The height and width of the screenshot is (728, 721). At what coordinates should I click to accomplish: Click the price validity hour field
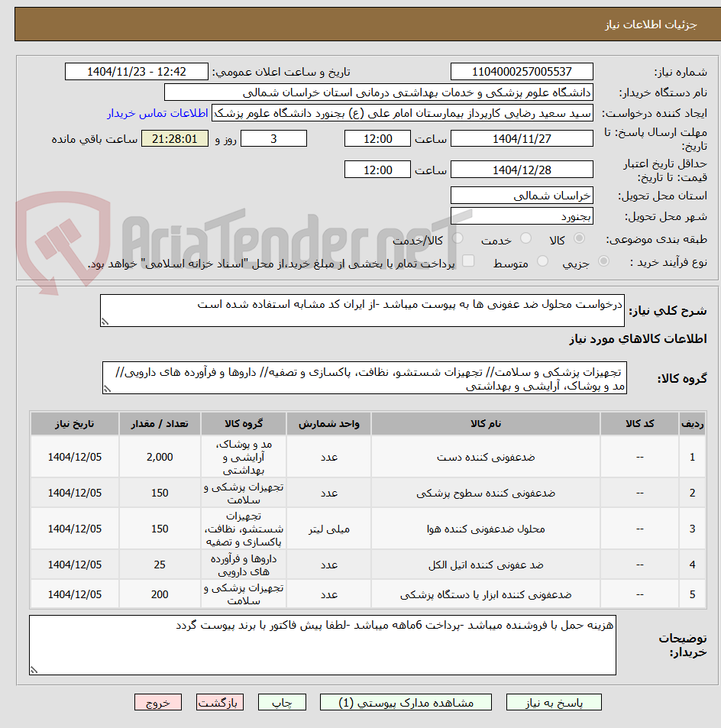point(377,170)
